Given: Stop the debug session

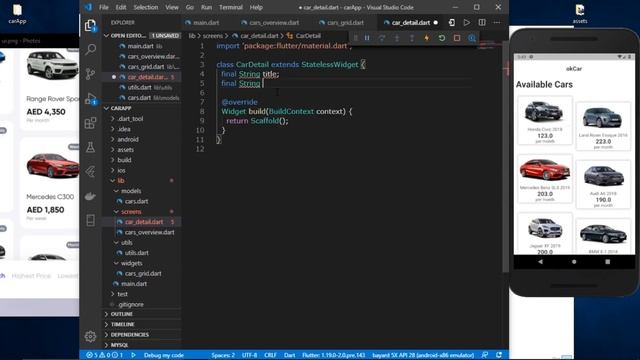Looking at the screenshot, I should point(457,38).
